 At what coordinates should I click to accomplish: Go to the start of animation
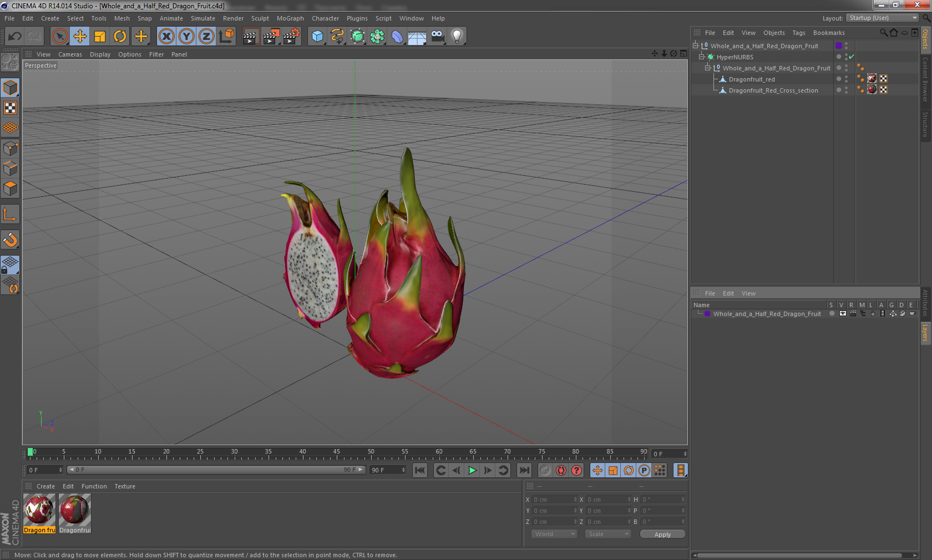420,470
